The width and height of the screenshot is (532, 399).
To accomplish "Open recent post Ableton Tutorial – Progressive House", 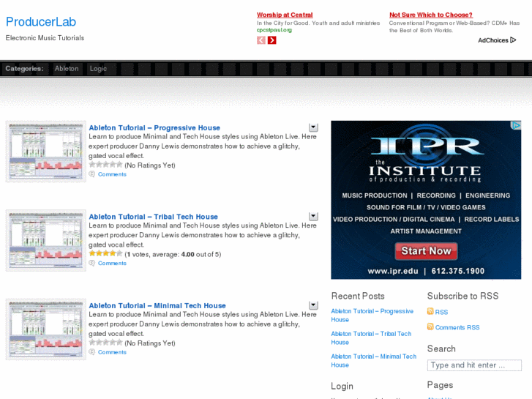I will click(372, 316).
